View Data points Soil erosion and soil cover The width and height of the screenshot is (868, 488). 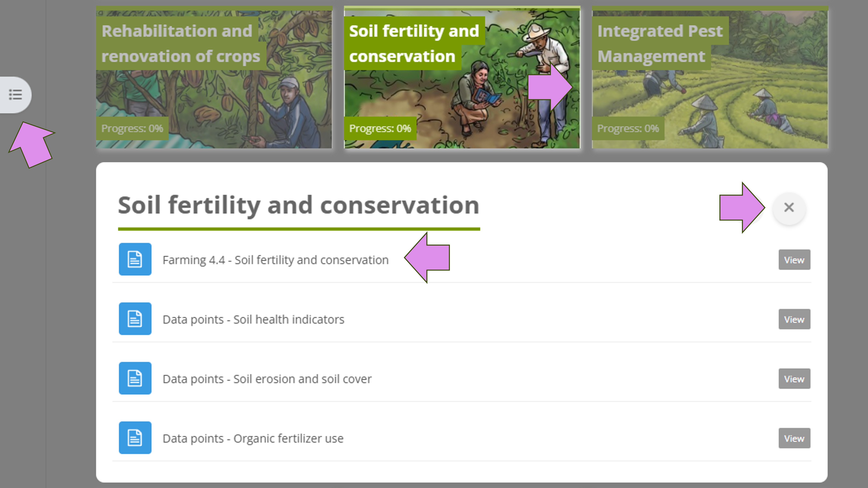(x=794, y=379)
